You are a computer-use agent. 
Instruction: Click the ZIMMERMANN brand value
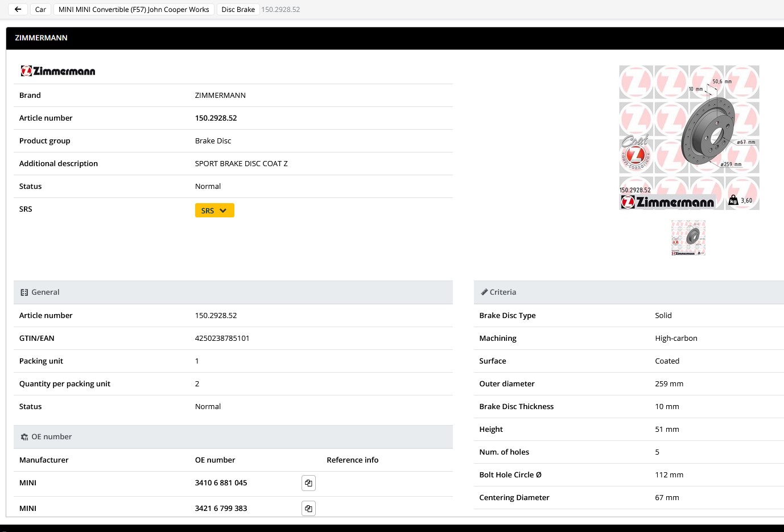220,95
